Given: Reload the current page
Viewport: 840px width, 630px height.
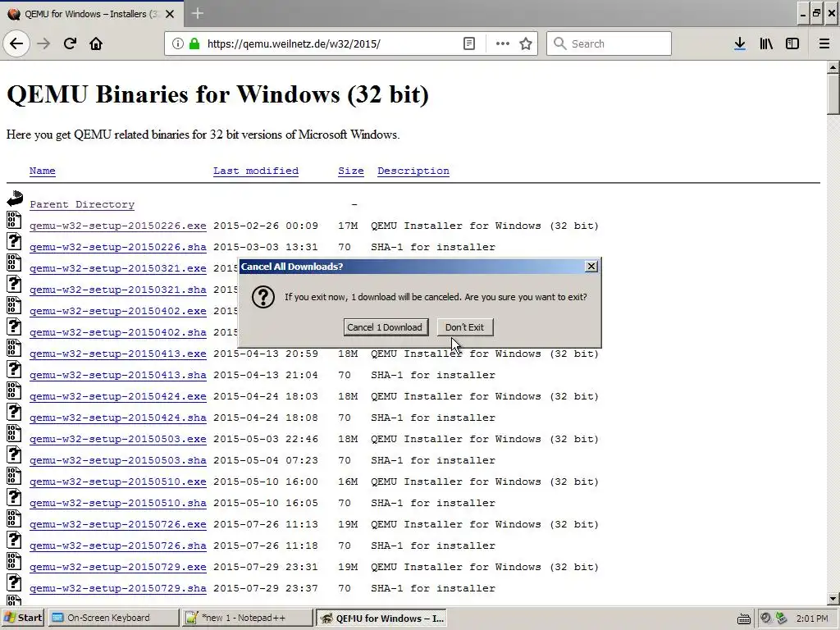Looking at the screenshot, I should tap(70, 43).
